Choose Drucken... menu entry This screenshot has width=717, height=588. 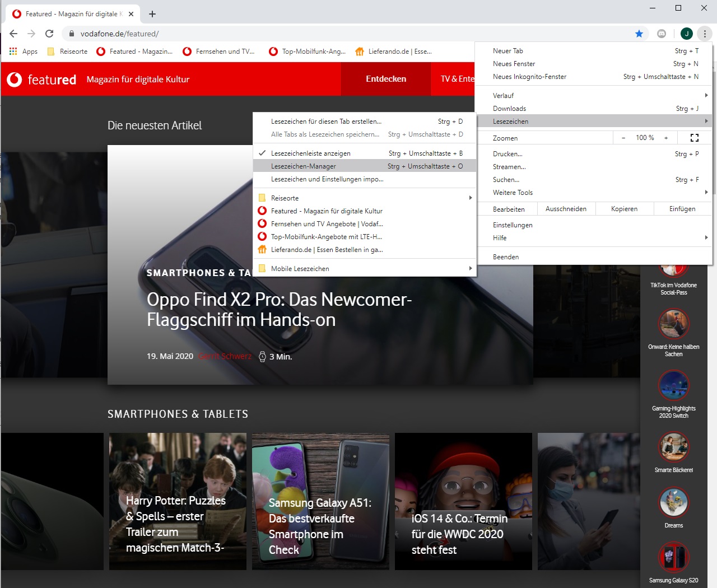(x=594, y=154)
